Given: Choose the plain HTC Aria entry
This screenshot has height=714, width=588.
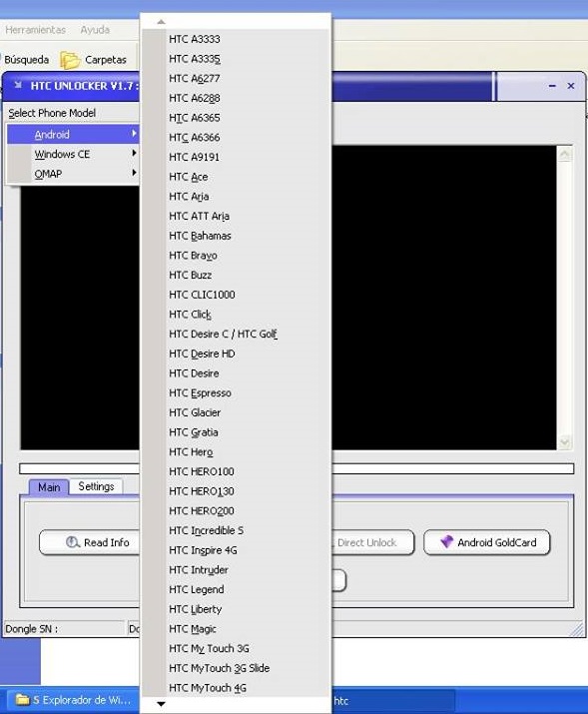Looking at the screenshot, I should point(236,197).
